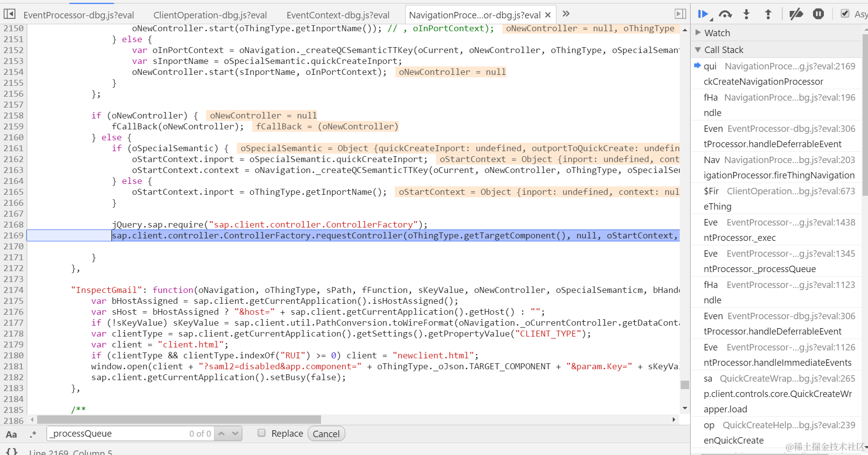
Task: Toggle pause on exceptions
Action: [818, 14]
